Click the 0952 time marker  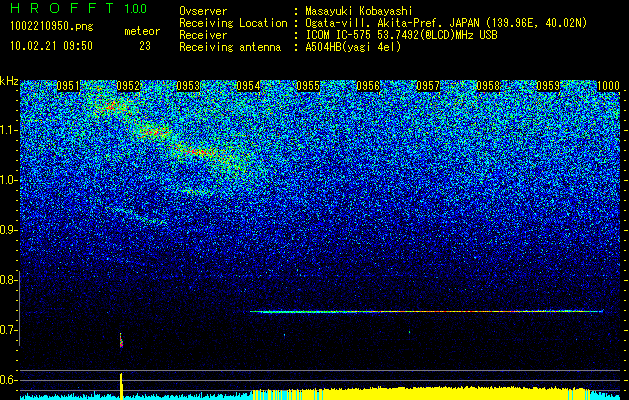pos(128,86)
